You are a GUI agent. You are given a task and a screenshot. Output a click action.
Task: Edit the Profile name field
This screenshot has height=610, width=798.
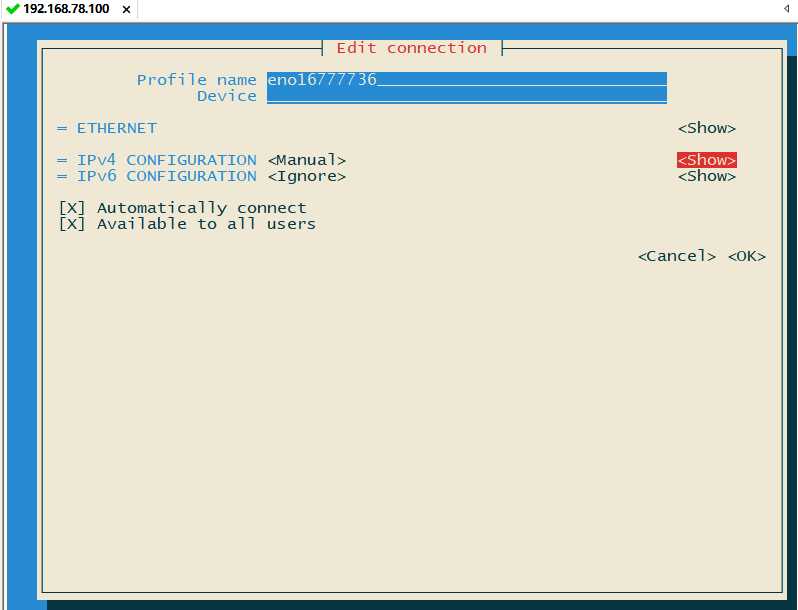pyautogui.click(x=467, y=79)
